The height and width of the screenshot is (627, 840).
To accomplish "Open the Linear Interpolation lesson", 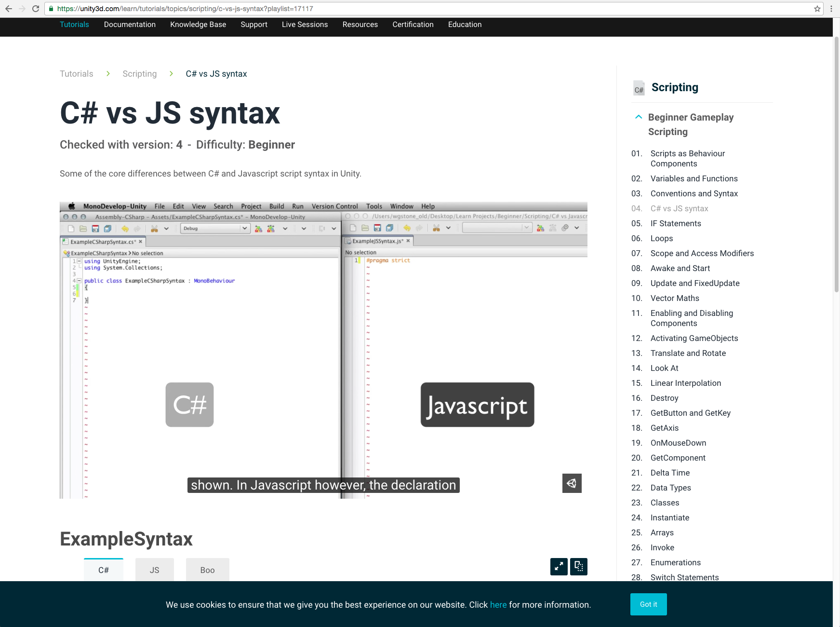I will point(686,383).
